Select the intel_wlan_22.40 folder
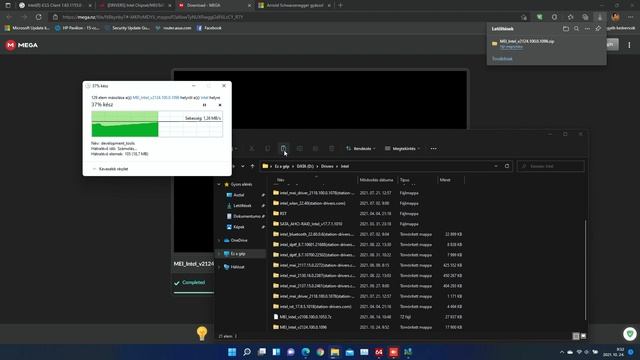This screenshot has height=360, width=640. tap(367, 203)
